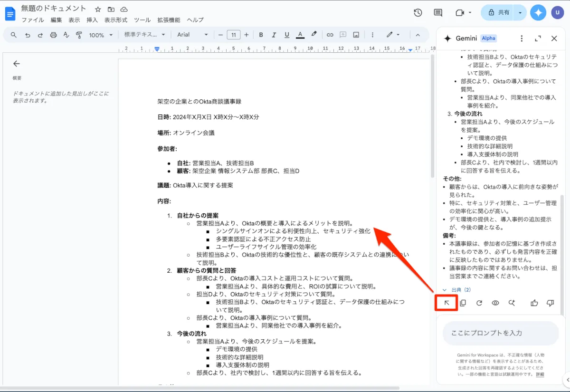Click the 詳細 link in Gemini disclaimer
This screenshot has height=392, width=570.
point(540,374)
